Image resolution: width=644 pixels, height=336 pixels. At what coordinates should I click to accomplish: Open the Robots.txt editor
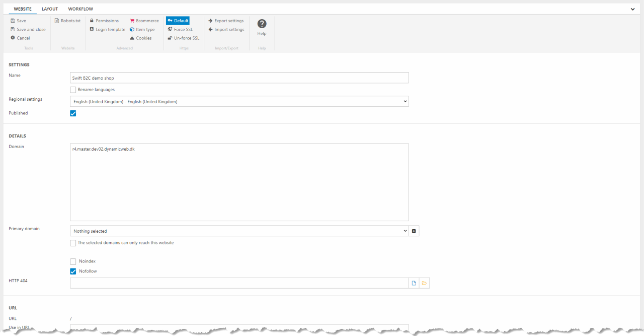click(67, 21)
